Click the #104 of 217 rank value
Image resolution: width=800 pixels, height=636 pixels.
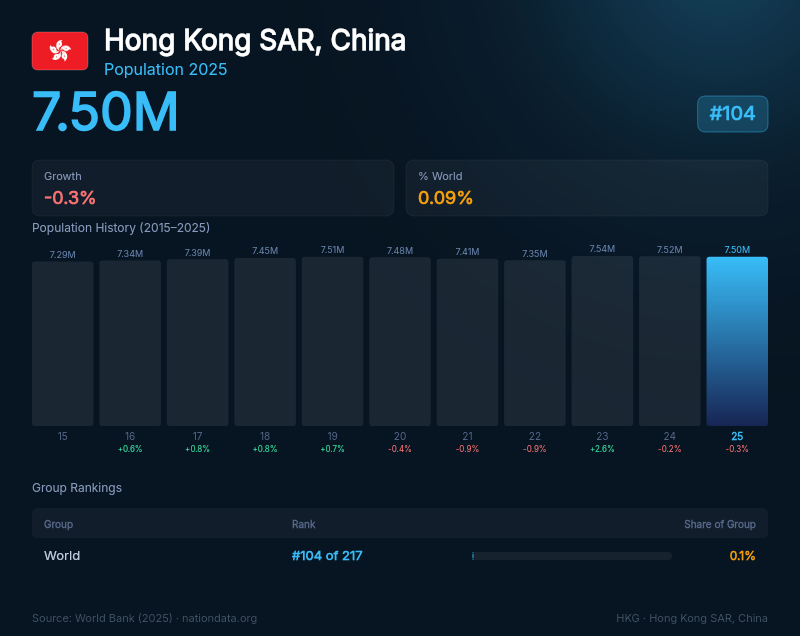(327, 555)
